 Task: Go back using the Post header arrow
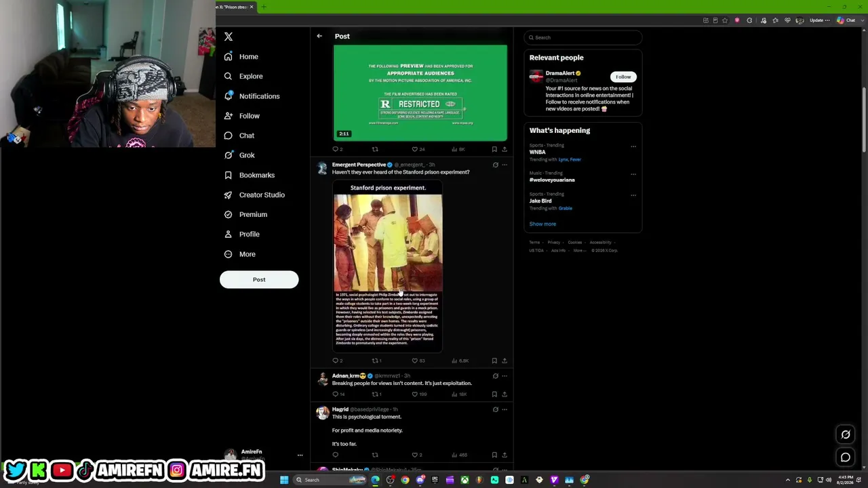click(x=319, y=36)
